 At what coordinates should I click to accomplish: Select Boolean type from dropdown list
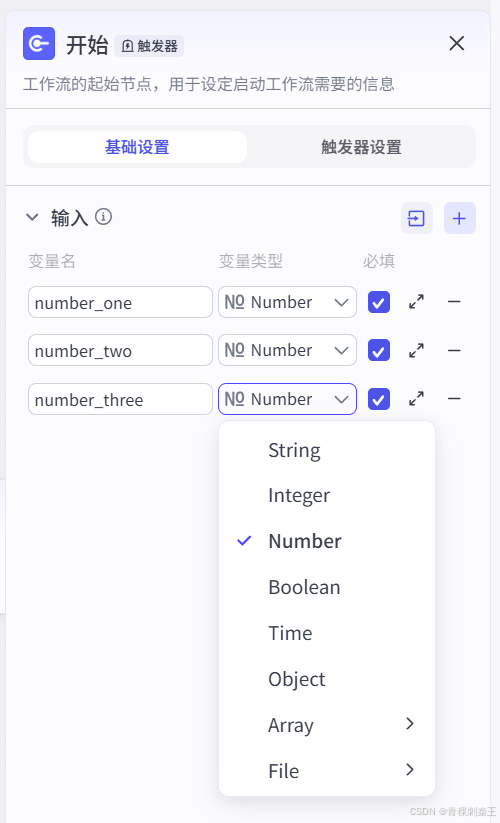click(x=327, y=587)
